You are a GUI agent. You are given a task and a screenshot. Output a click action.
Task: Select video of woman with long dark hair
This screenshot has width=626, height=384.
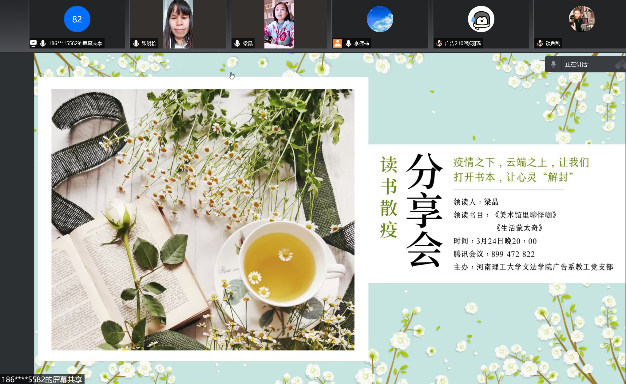(x=178, y=24)
